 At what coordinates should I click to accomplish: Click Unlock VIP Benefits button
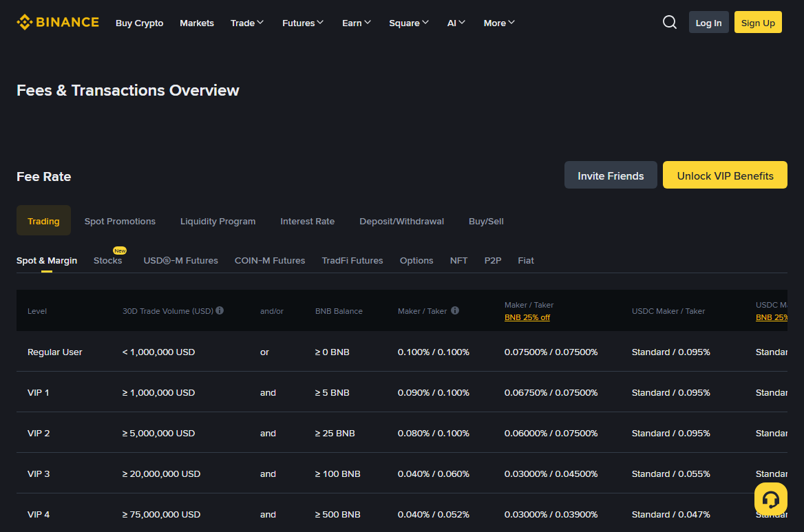coord(725,175)
